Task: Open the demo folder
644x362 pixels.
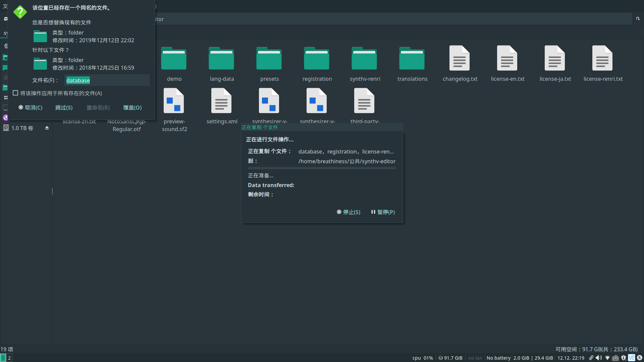Action: click(x=174, y=59)
